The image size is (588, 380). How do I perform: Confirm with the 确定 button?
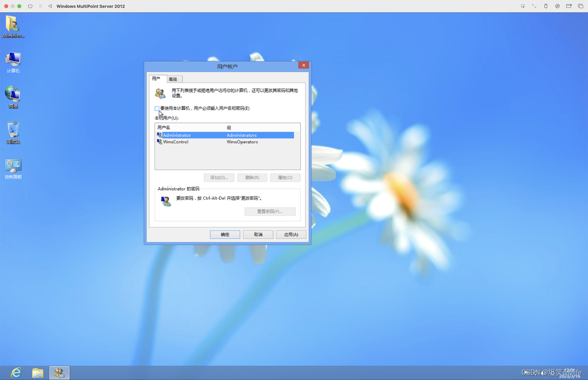225,234
